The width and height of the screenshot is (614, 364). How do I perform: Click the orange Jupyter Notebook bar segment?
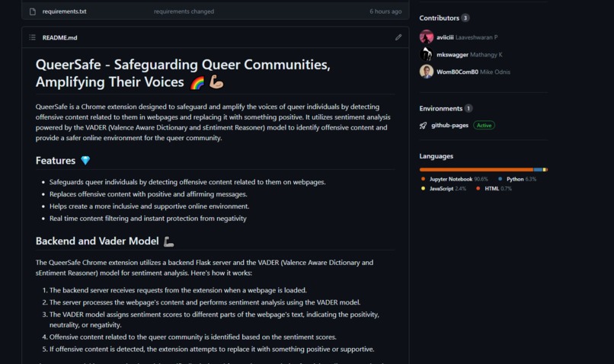point(476,170)
